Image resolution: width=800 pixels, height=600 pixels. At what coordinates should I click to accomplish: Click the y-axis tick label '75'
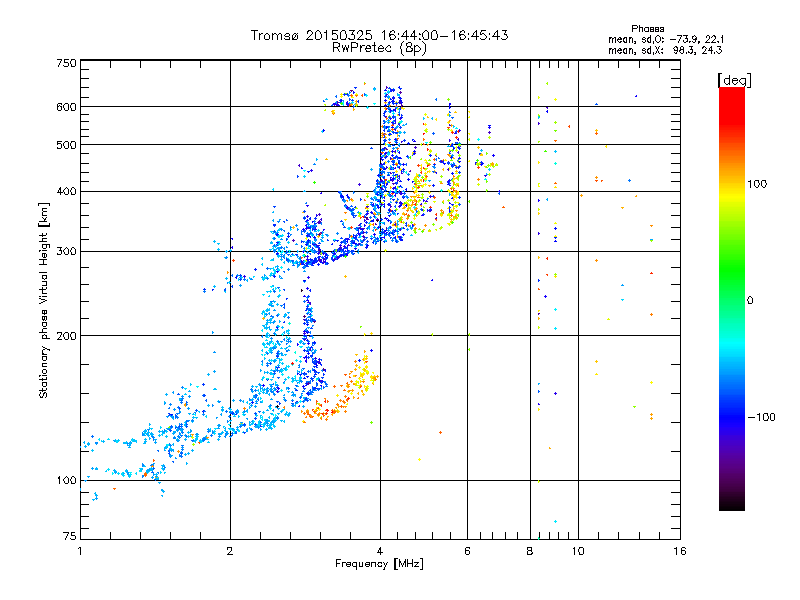pos(70,536)
